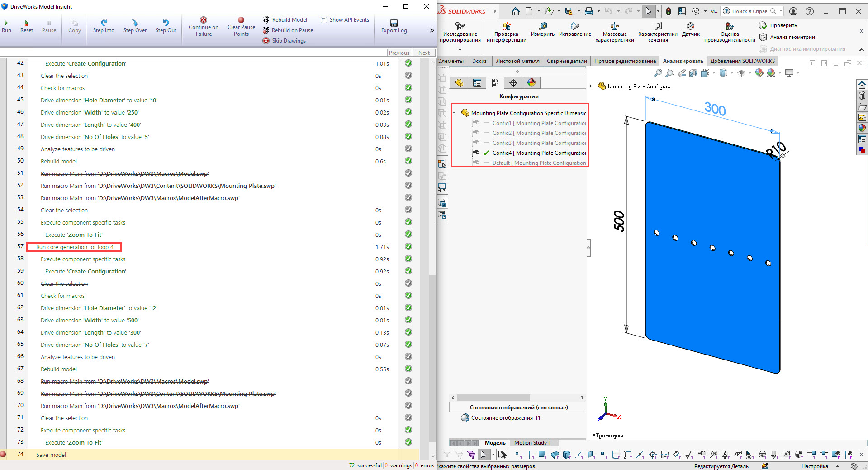Click Sensor tool (Датчик)
The image size is (868, 470).
coord(690,29)
